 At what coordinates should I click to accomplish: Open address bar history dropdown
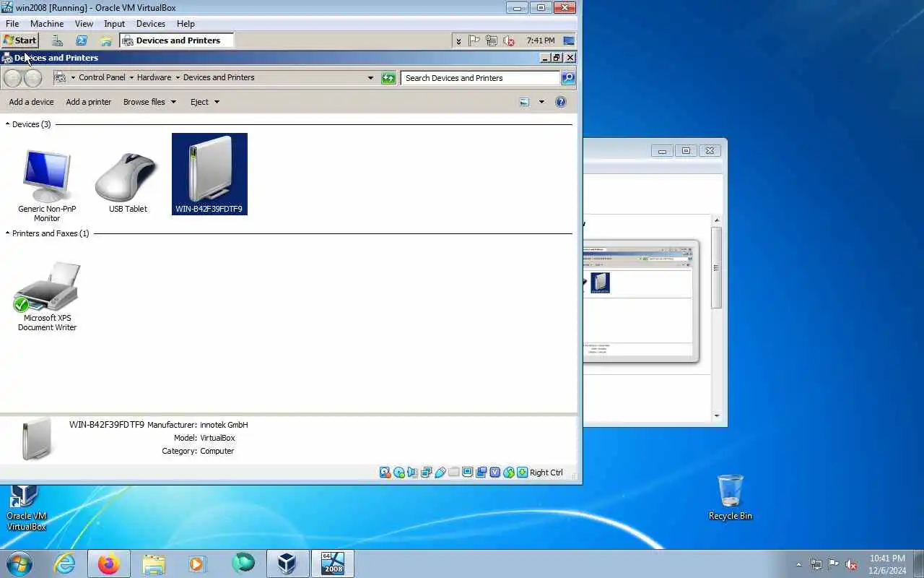(x=371, y=78)
